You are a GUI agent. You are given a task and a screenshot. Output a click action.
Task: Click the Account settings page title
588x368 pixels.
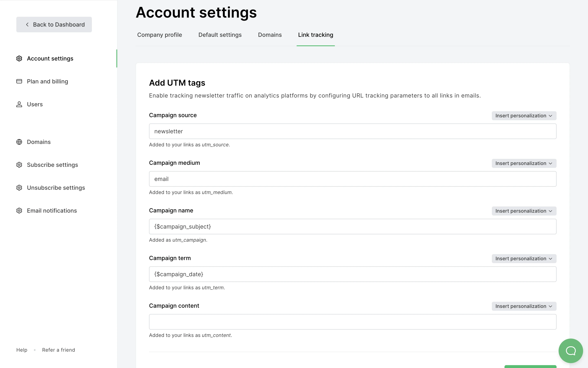point(196,12)
